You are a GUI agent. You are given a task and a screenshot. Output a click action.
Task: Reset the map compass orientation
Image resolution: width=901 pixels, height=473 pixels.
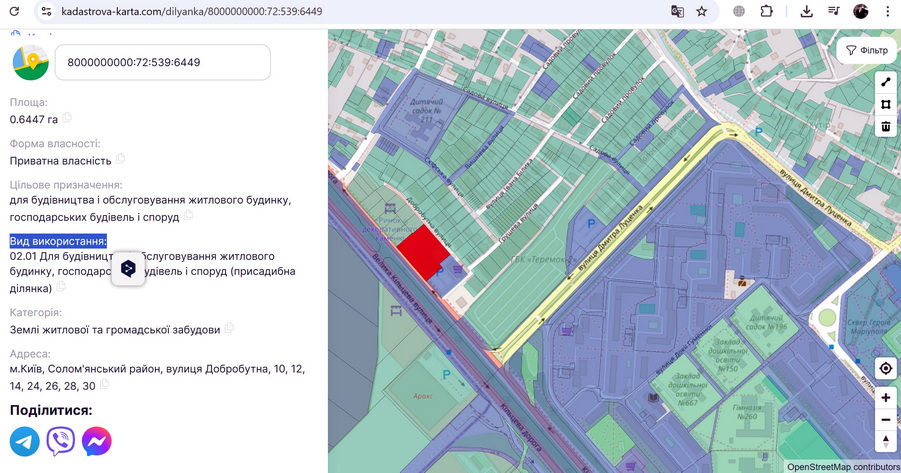coord(886,441)
